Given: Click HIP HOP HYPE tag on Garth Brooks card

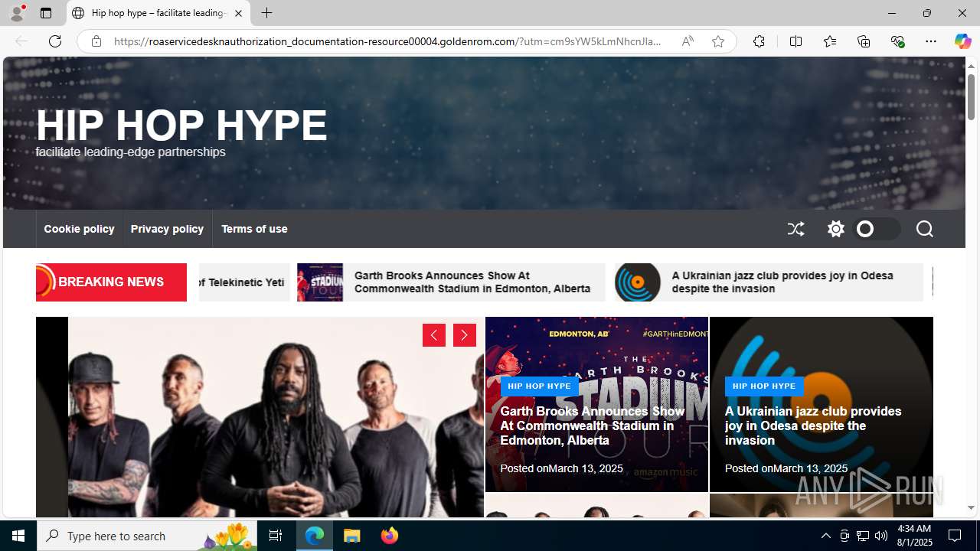Looking at the screenshot, I should [539, 386].
